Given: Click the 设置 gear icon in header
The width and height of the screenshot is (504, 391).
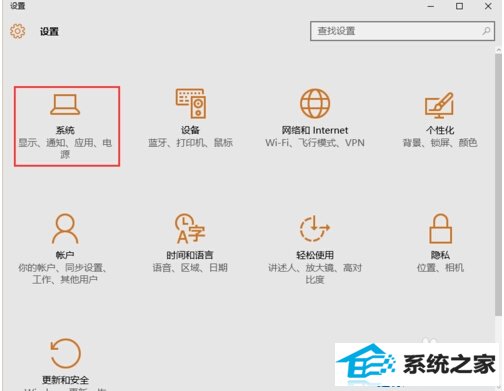Looking at the screenshot, I should tap(17, 31).
